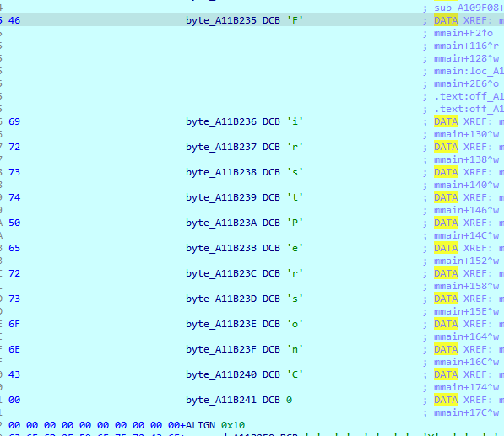504x436 pixels.
Task: Select the byte_A11B23D label
Action: (x=221, y=299)
